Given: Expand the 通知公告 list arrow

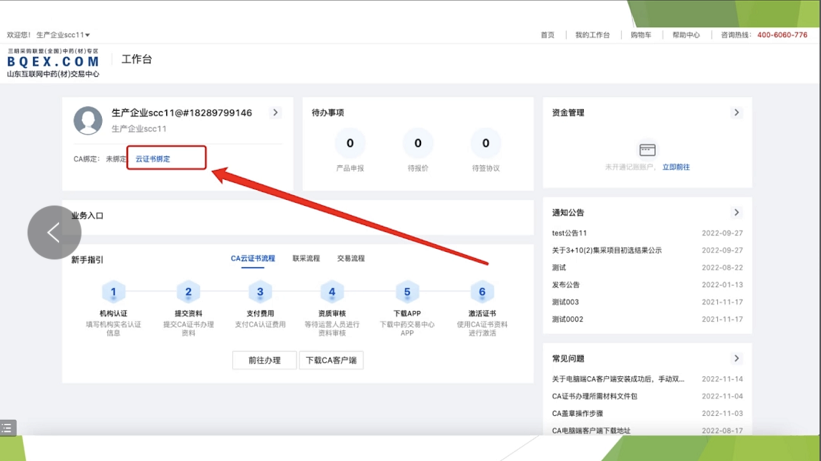Looking at the screenshot, I should point(737,212).
